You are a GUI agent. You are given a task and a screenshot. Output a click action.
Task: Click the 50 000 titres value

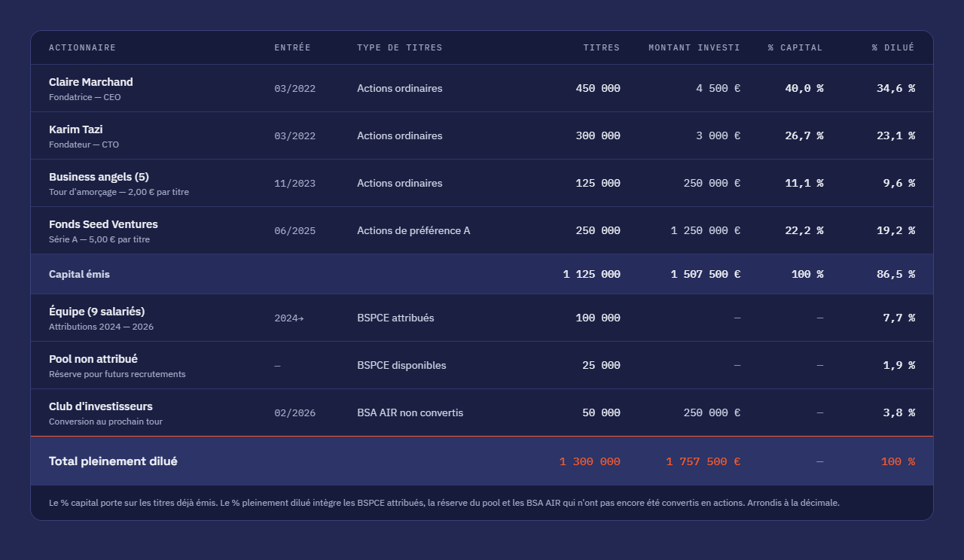pos(601,413)
